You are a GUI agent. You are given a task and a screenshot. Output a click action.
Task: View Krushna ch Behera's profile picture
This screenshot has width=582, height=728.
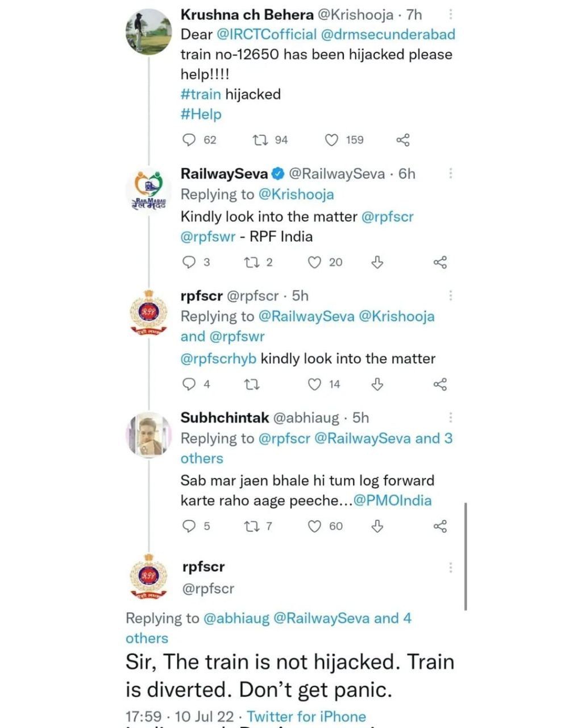coord(148,31)
